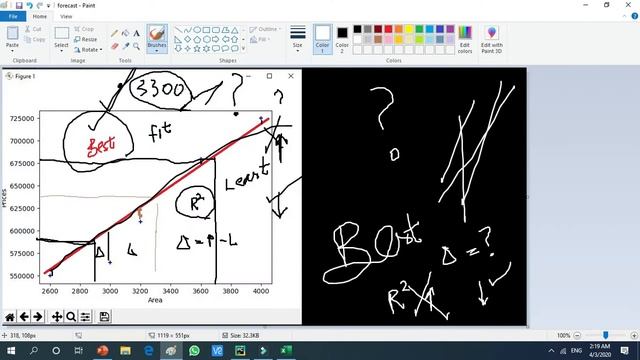Click the zoom in plus button

[634, 336]
